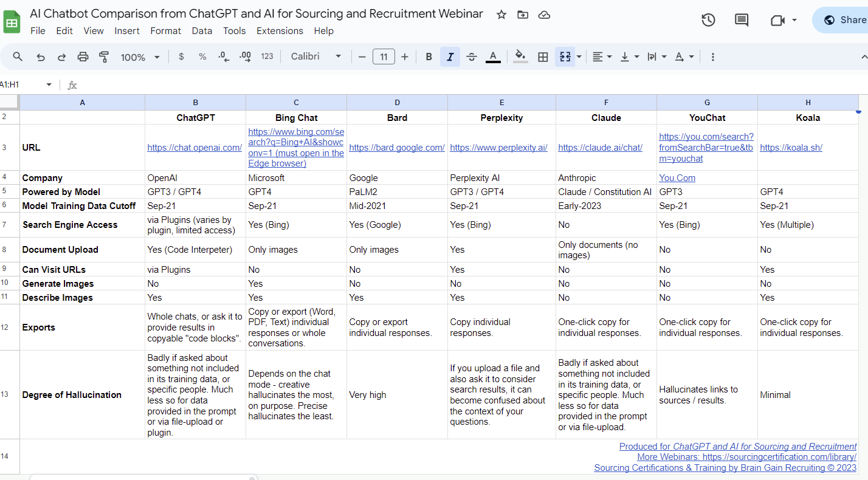Toggle italic formatting
Image resolution: width=868 pixels, height=480 pixels.
(x=450, y=57)
